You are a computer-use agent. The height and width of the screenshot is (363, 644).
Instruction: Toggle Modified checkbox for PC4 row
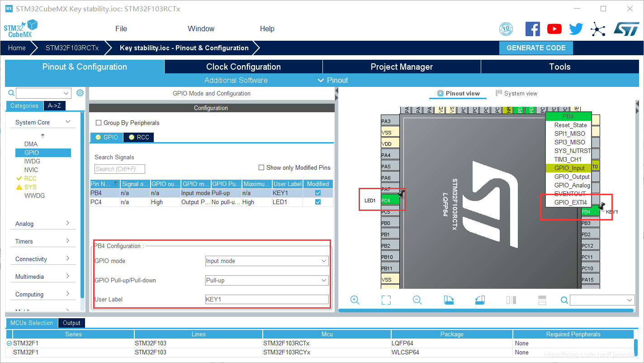318,202
